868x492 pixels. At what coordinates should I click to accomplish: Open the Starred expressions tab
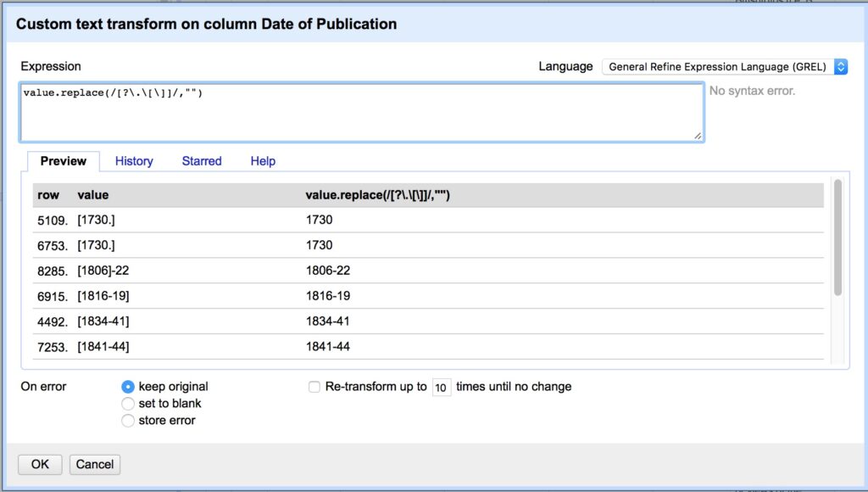click(201, 161)
